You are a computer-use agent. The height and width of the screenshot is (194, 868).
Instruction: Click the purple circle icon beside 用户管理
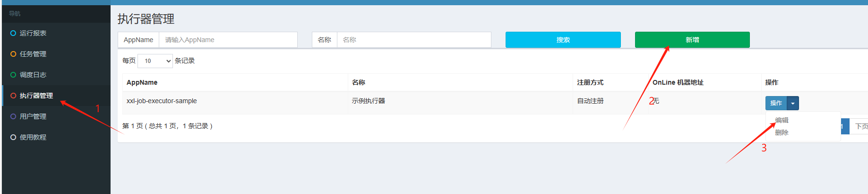(x=13, y=116)
